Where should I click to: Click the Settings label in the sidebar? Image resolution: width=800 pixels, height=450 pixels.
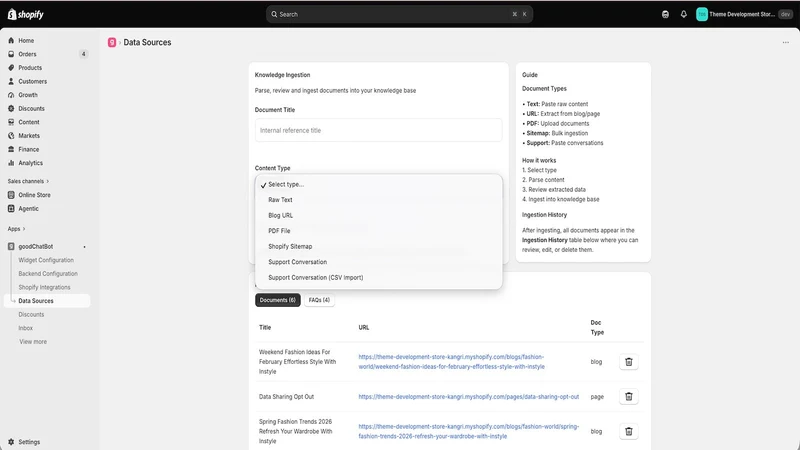coord(29,442)
